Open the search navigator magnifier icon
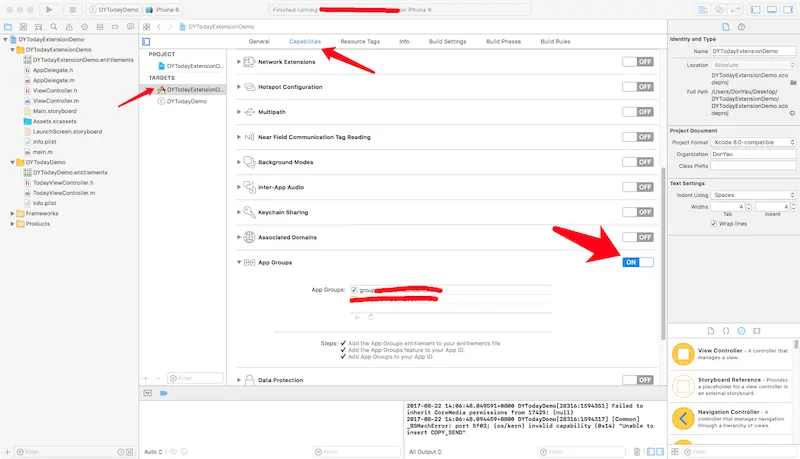This screenshot has height=459, width=800. [54, 27]
